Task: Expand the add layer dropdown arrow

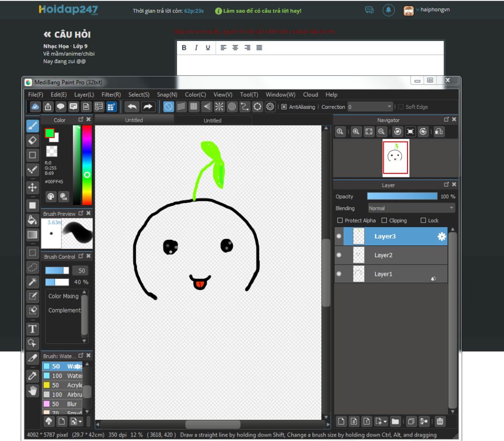Action: click(x=385, y=421)
